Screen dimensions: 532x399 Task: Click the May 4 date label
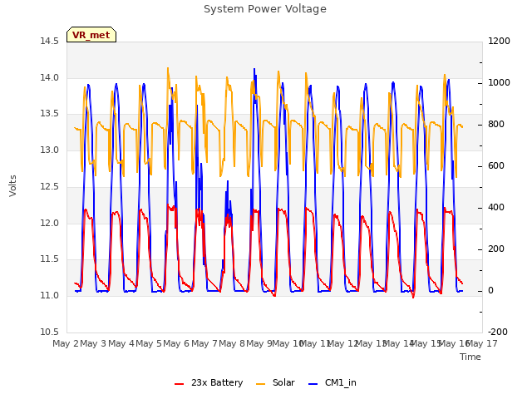point(121,343)
